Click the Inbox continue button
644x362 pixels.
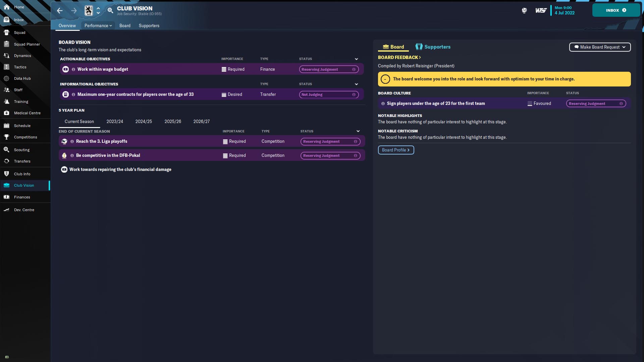tap(616, 10)
